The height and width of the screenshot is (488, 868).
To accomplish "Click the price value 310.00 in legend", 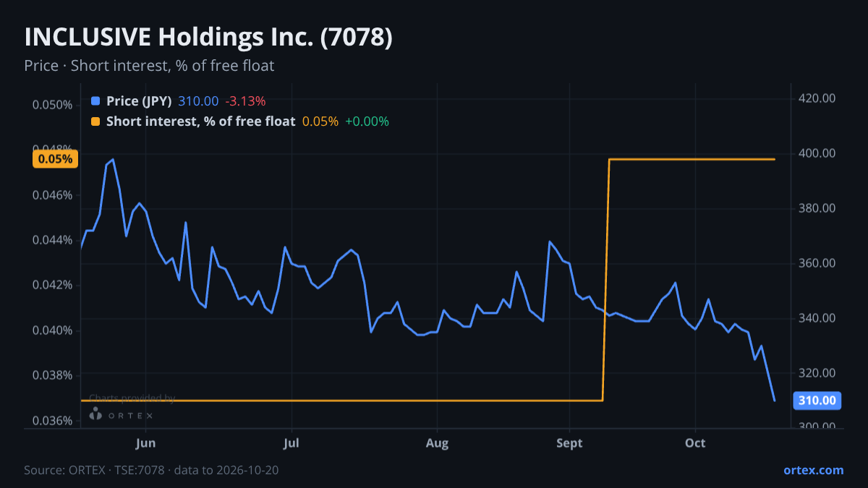I will (x=198, y=101).
